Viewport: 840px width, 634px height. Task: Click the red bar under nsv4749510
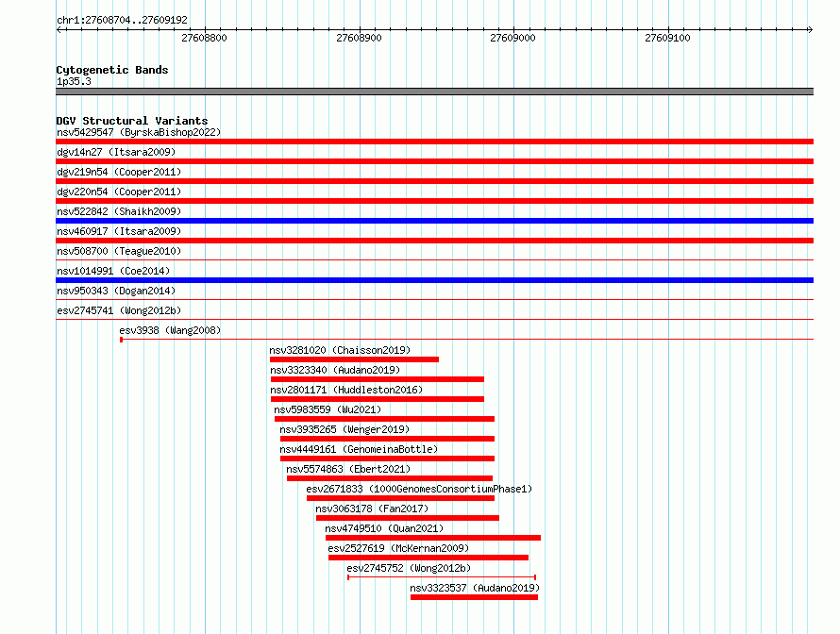[433, 538]
